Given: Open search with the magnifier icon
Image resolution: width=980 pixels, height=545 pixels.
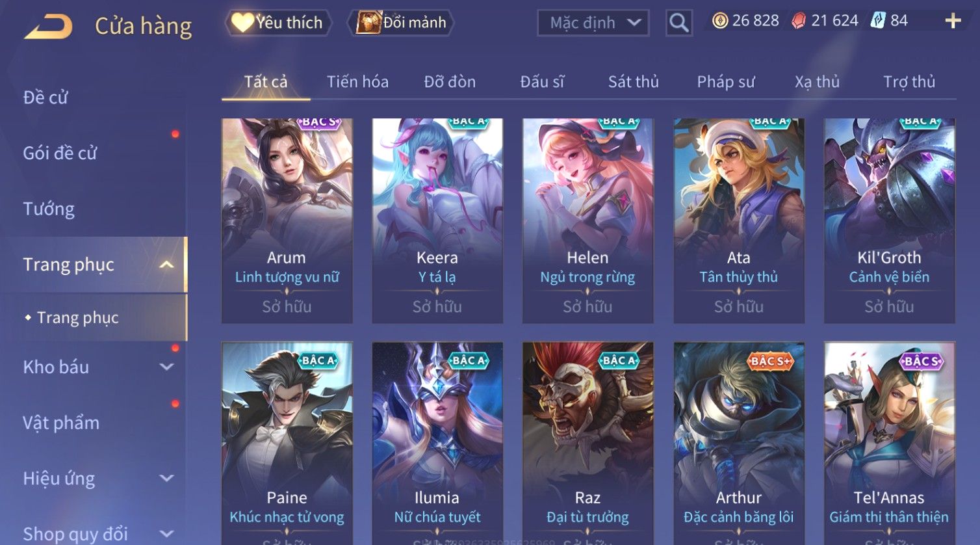Looking at the screenshot, I should coord(678,23).
